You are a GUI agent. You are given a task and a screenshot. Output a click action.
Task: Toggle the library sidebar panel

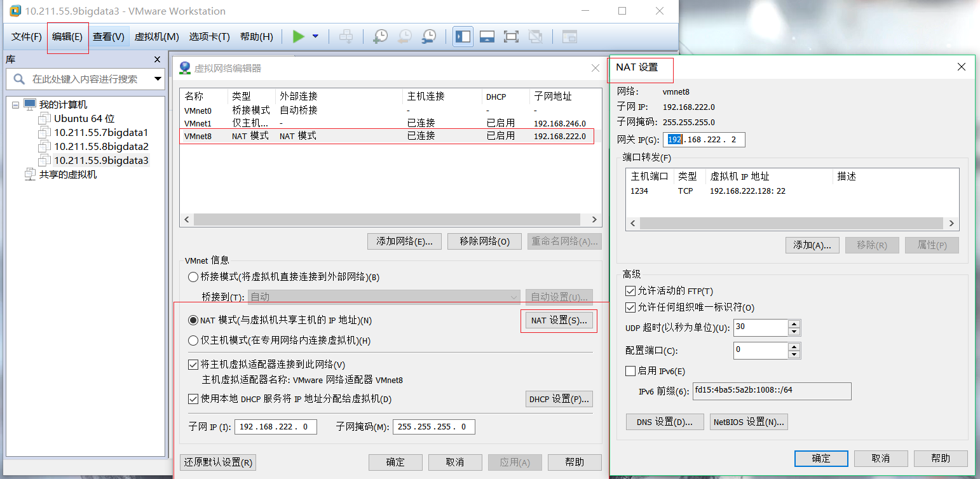click(463, 36)
